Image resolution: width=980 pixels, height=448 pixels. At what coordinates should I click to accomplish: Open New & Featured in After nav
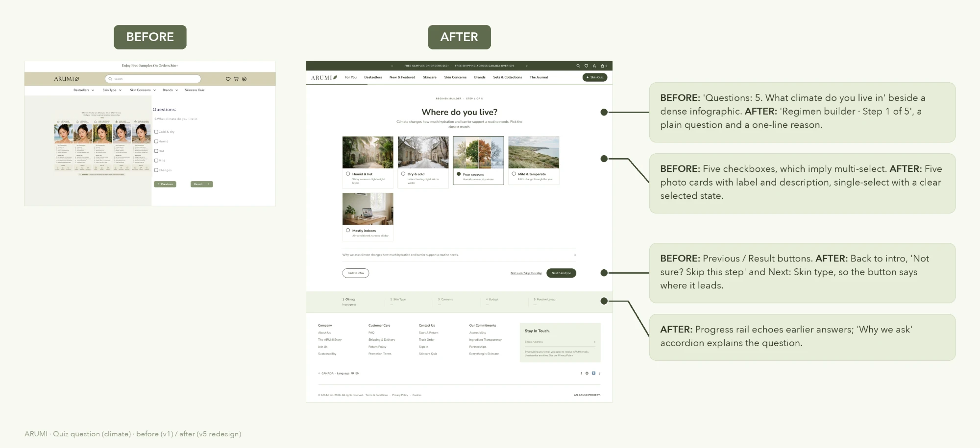point(402,77)
